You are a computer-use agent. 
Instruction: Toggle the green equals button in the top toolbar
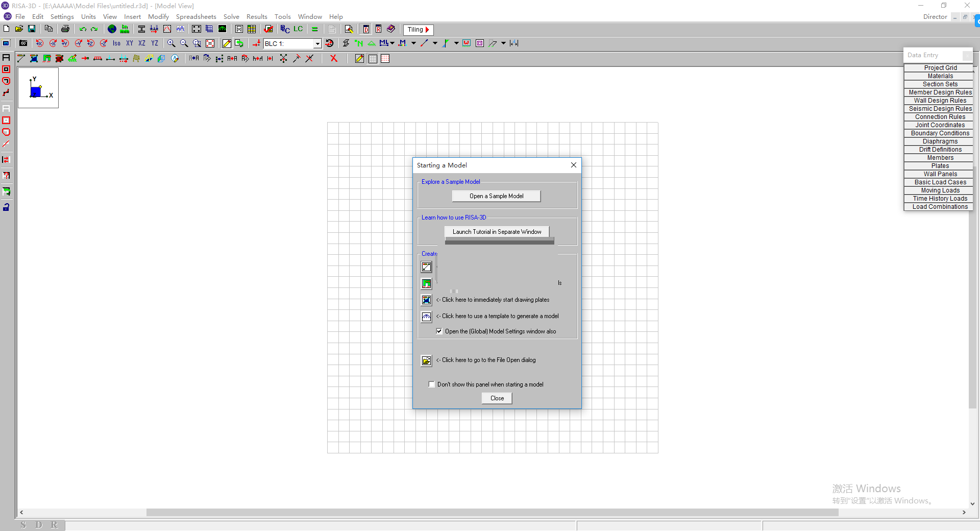[315, 29]
